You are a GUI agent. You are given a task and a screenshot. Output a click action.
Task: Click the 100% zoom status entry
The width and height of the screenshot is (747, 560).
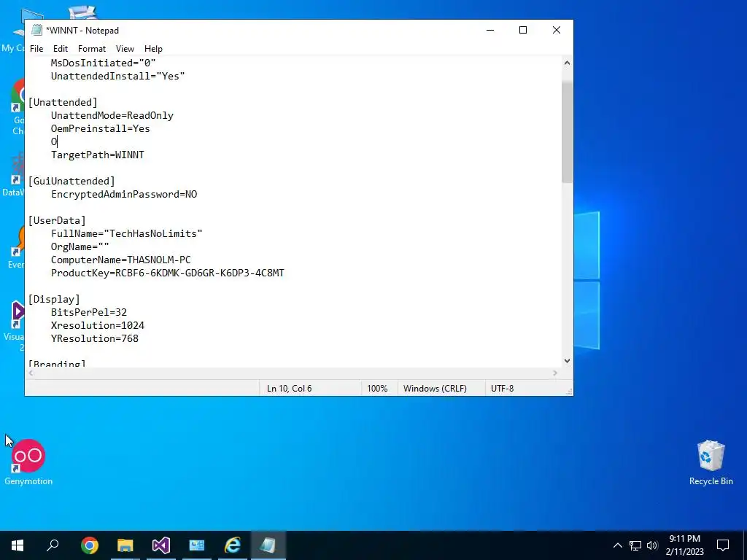377,389
